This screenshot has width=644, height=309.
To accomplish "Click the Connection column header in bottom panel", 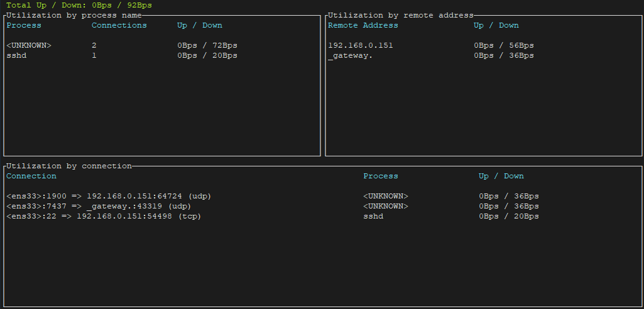I will pyautogui.click(x=31, y=176).
